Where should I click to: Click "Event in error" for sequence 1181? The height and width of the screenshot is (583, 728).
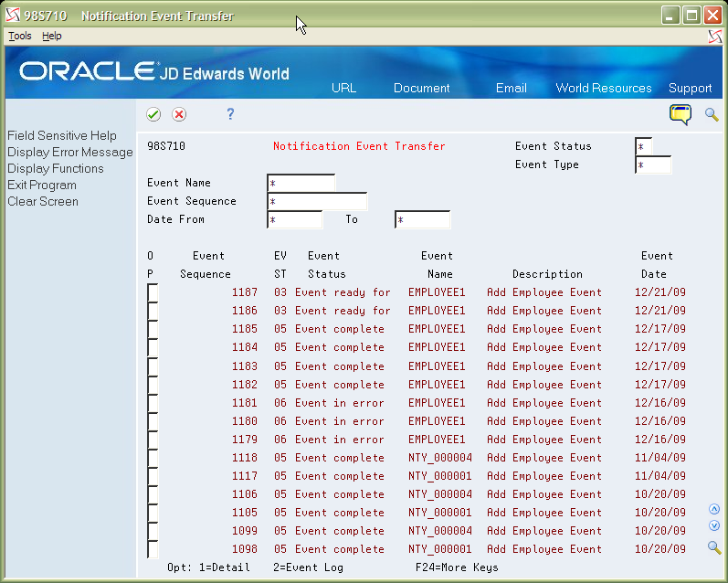click(340, 403)
